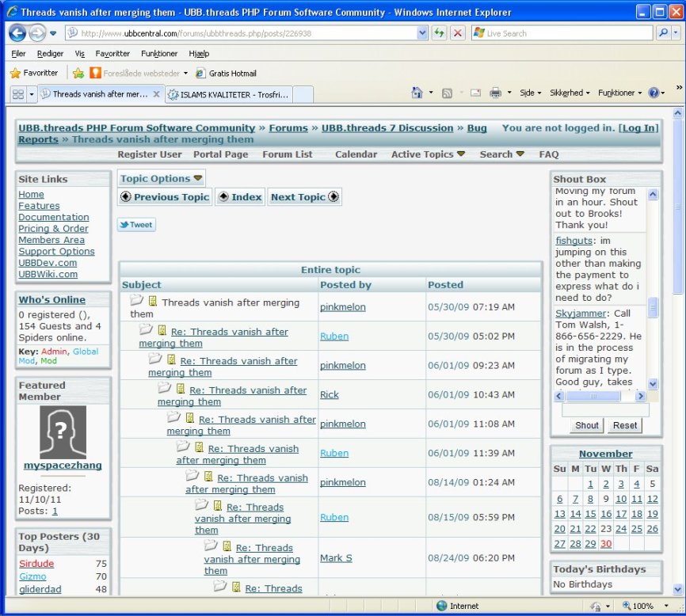686x616 pixels.
Task: Open a blank new tab
Action: click(303, 94)
